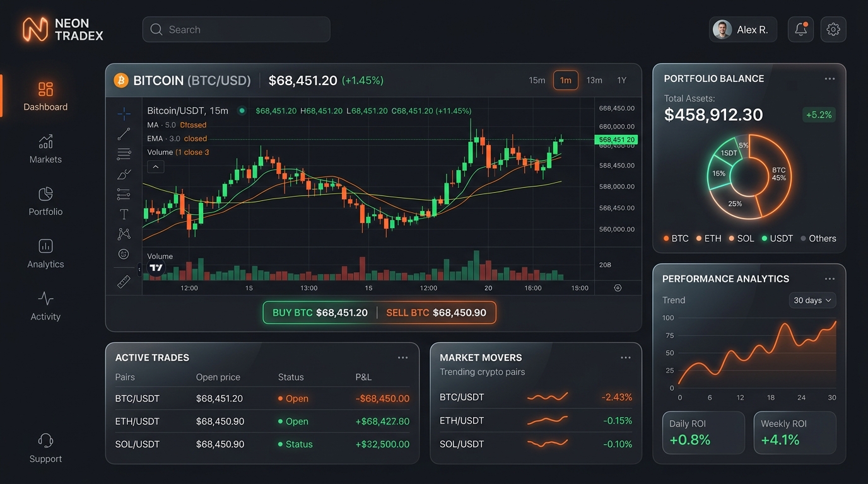Click the Daily ROI card
Viewport: 868px width, 484px height.
(704, 433)
